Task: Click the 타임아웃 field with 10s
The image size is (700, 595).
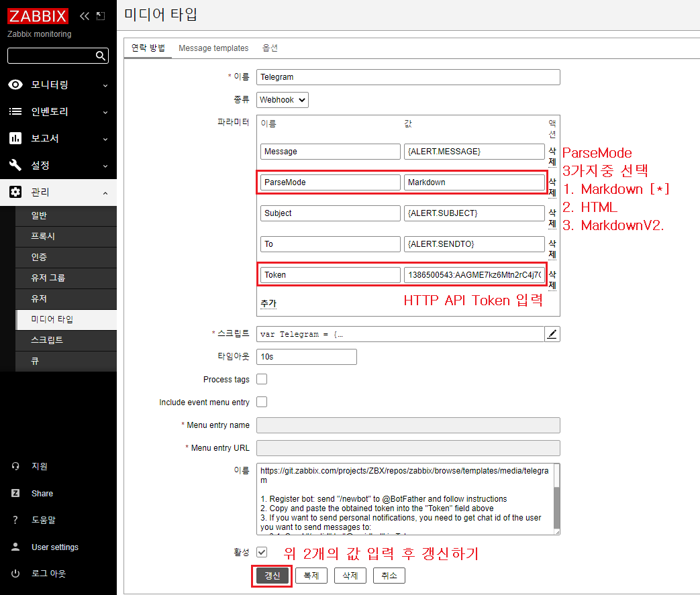Action: [x=306, y=357]
